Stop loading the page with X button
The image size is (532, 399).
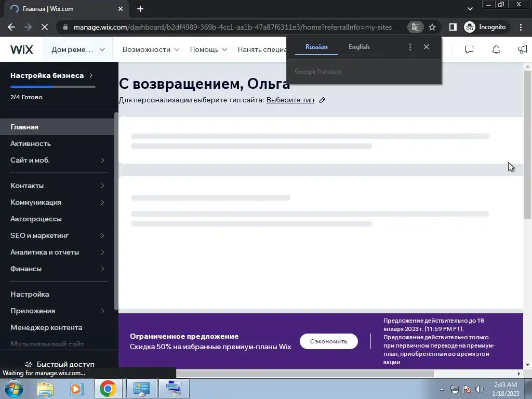(45, 27)
